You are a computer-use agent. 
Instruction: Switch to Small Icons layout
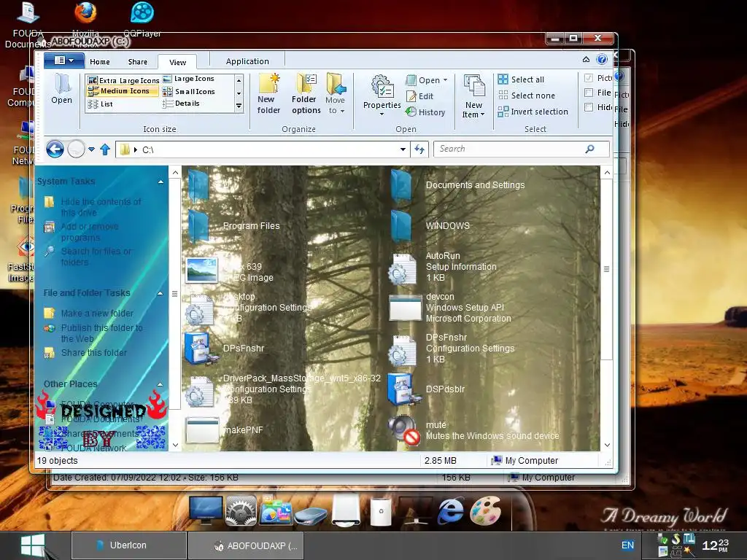(x=189, y=91)
